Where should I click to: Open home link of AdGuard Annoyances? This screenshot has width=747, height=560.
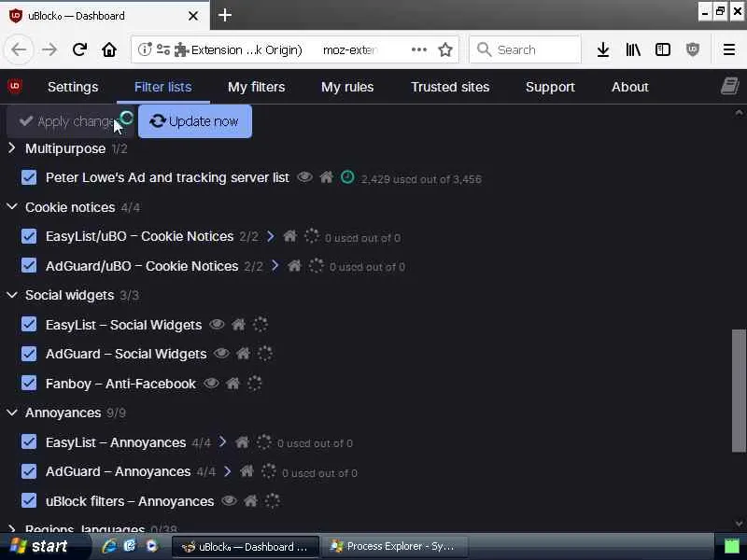click(x=247, y=471)
